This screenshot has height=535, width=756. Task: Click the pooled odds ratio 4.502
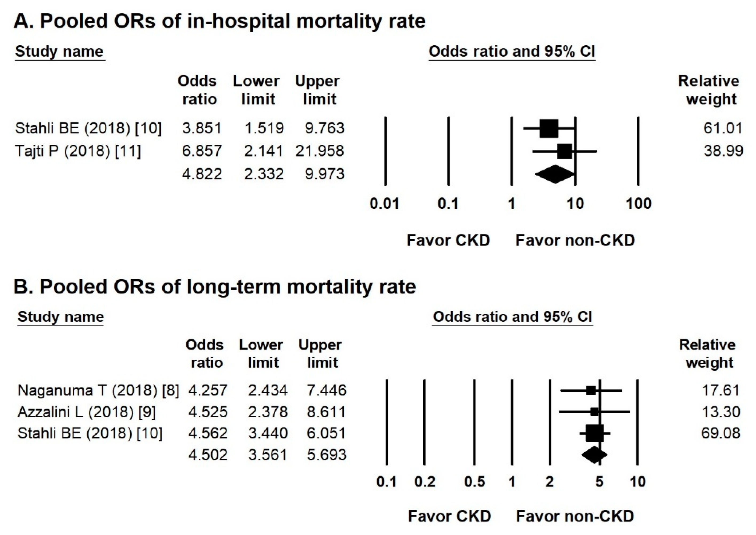pyautogui.click(x=208, y=455)
